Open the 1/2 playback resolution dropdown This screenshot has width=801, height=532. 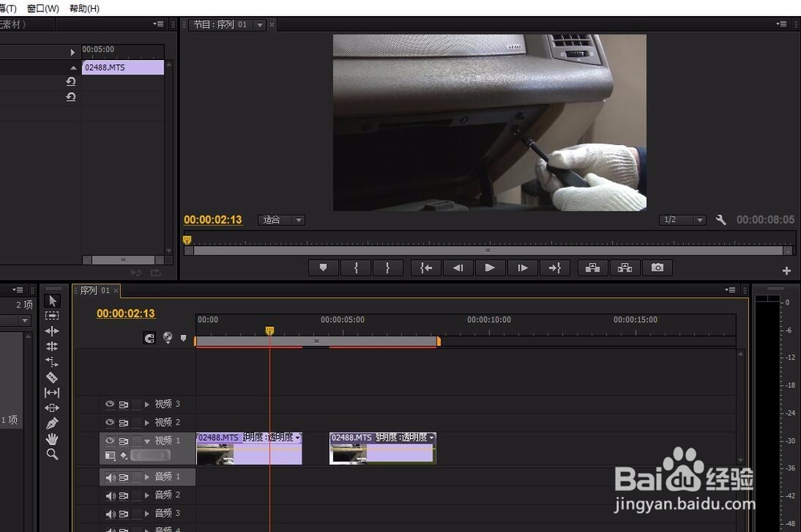point(682,220)
